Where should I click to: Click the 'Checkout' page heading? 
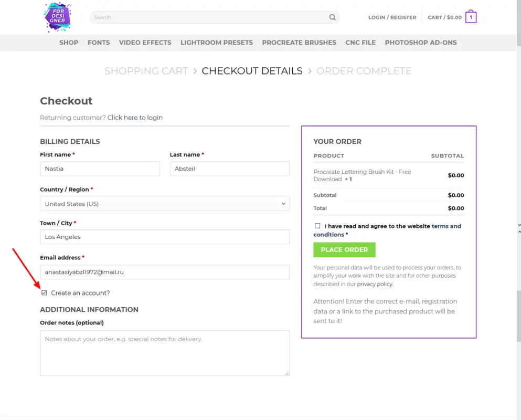point(66,101)
